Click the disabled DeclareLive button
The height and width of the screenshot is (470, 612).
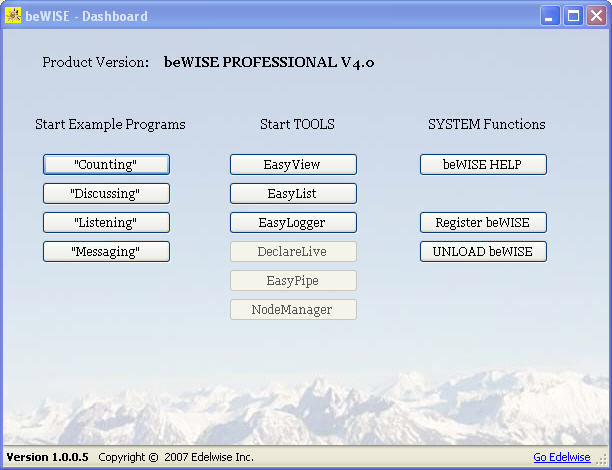(x=293, y=251)
